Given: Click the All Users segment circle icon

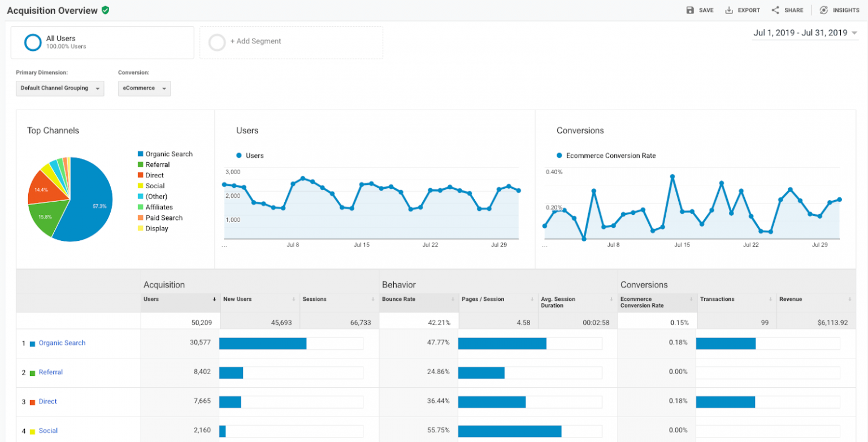Looking at the screenshot, I should 33,42.
